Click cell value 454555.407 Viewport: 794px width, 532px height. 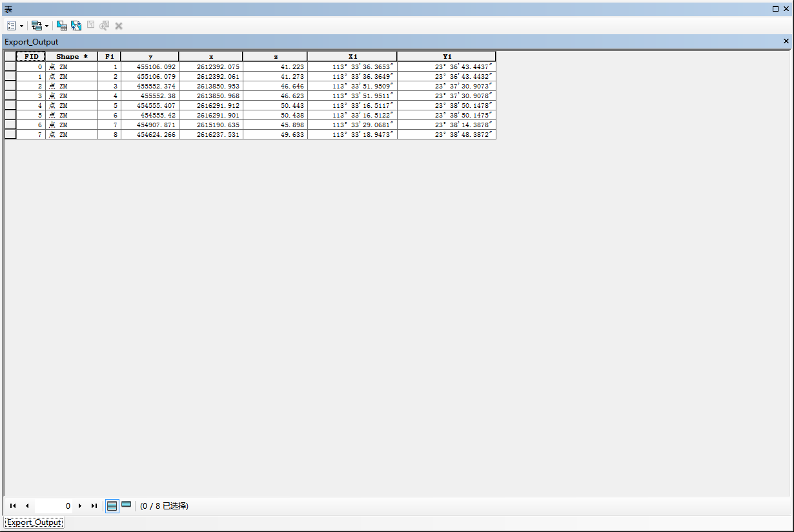(150, 105)
